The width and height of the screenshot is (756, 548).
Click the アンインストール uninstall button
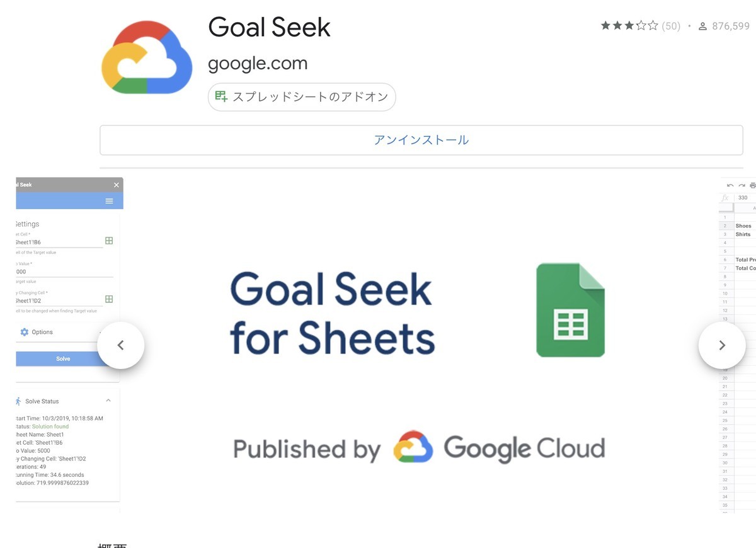421,140
